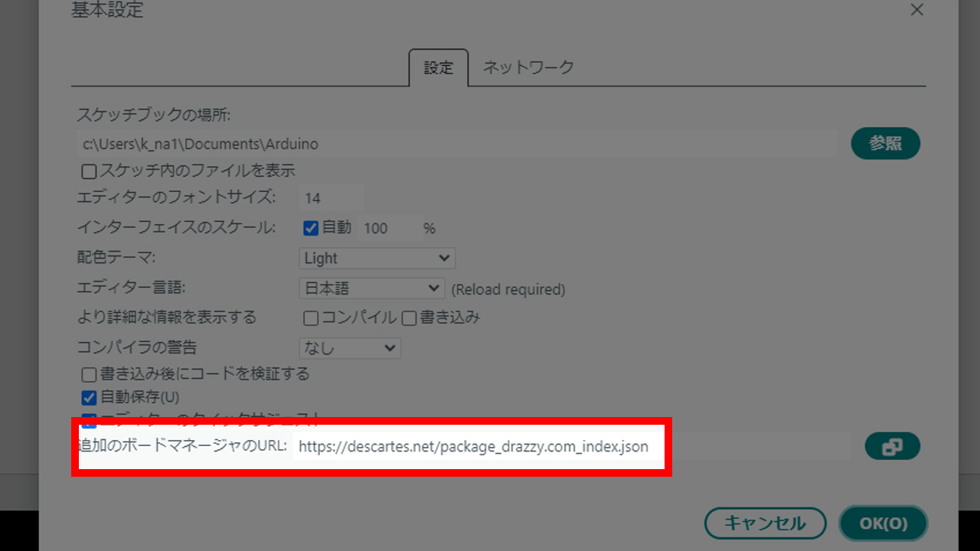This screenshot has height=551, width=980.
Task: Enable show files inside sketches checkbox
Action: coord(89,171)
